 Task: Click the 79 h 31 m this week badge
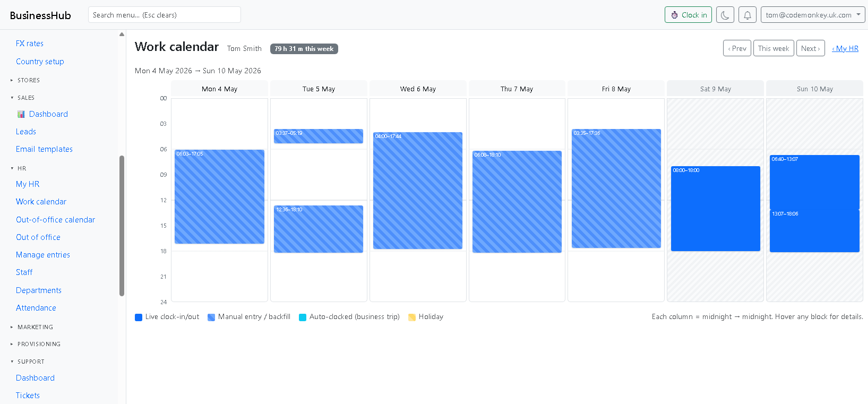(x=304, y=49)
